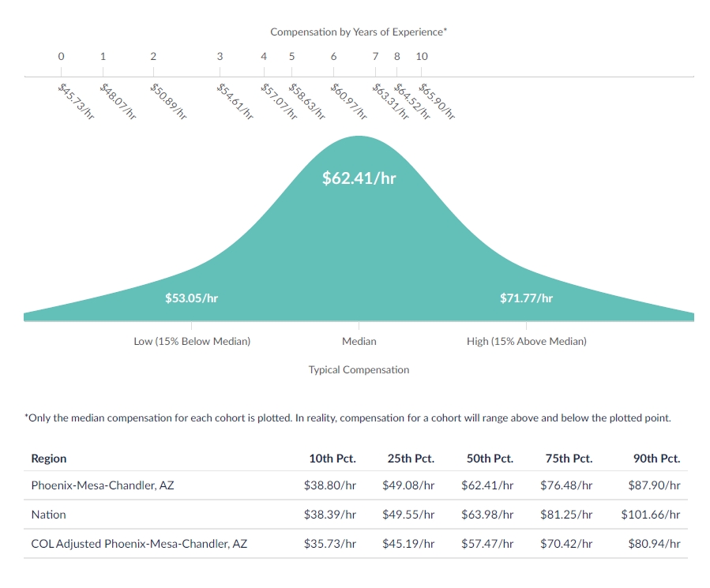Image resolution: width=710 pixels, height=588 pixels.
Task: Select the Median axis label
Action: pyautogui.click(x=359, y=341)
